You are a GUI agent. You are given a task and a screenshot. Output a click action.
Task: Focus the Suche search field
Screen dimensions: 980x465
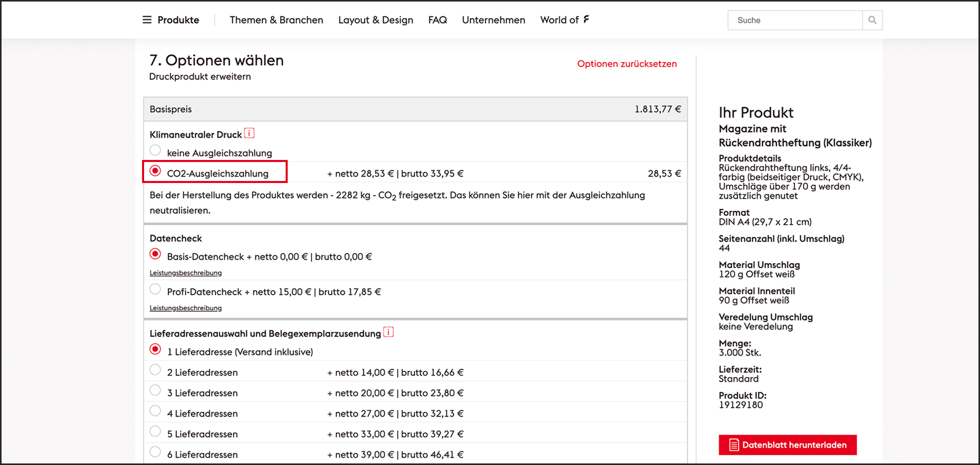point(795,21)
